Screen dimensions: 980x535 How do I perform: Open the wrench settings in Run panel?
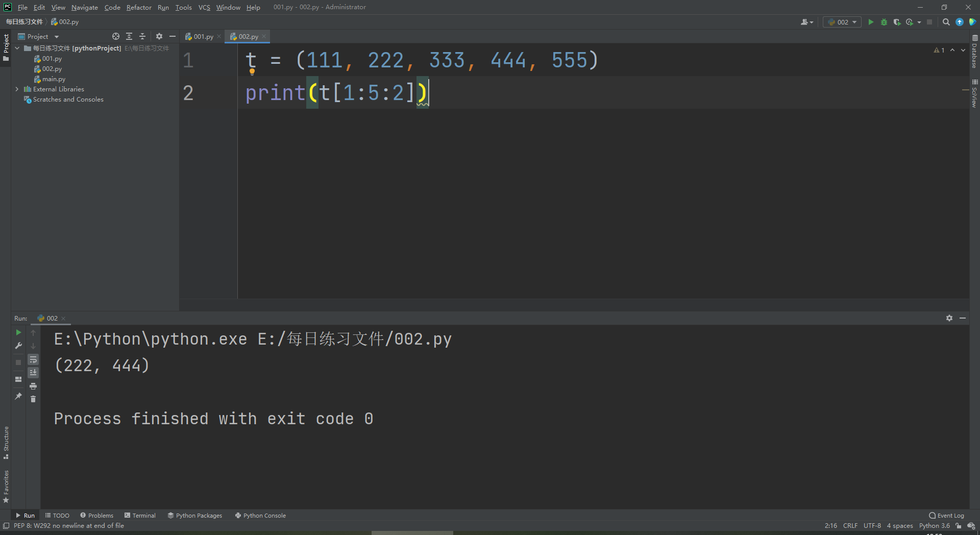(x=18, y=346)
